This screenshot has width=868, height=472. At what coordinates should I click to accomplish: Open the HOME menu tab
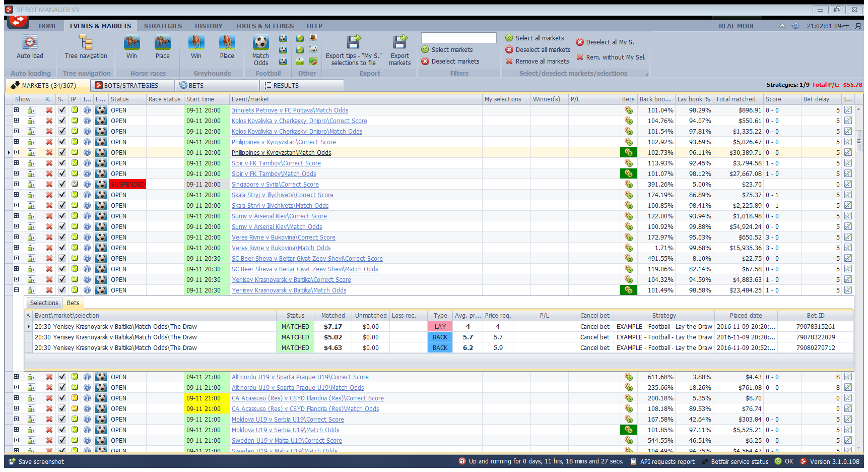click(48, 26)
